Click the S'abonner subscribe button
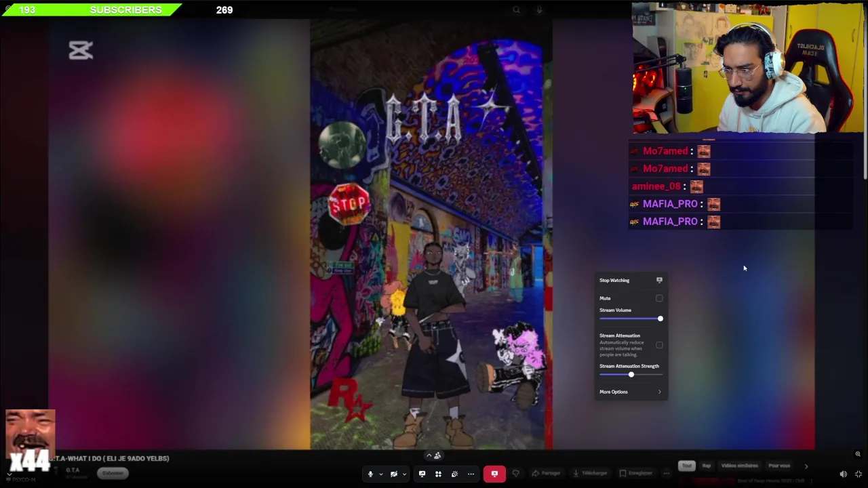This screenshot has width=868, height=488. [x=113, y=473]
